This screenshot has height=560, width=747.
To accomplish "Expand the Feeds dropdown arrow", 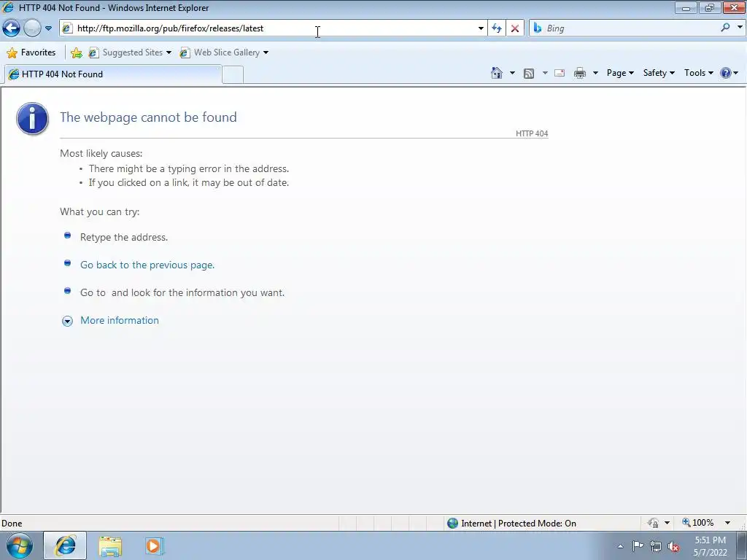I will click(545, 74).
